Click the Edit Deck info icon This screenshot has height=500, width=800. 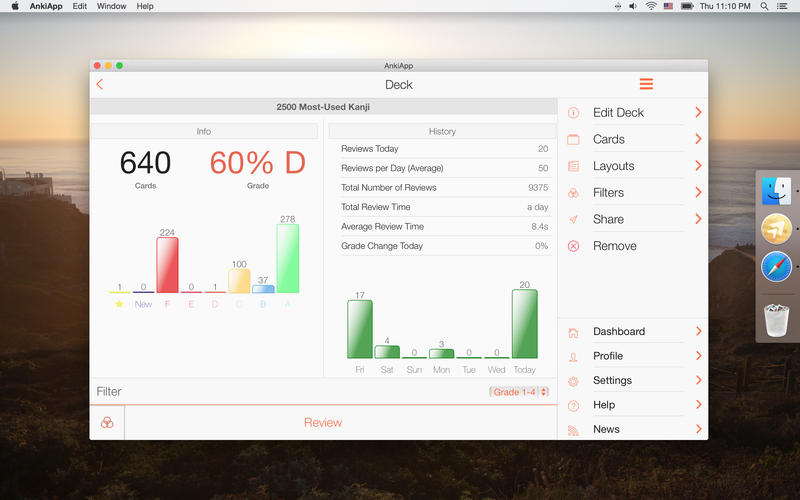pyautogui.click(x=573, y=113)
